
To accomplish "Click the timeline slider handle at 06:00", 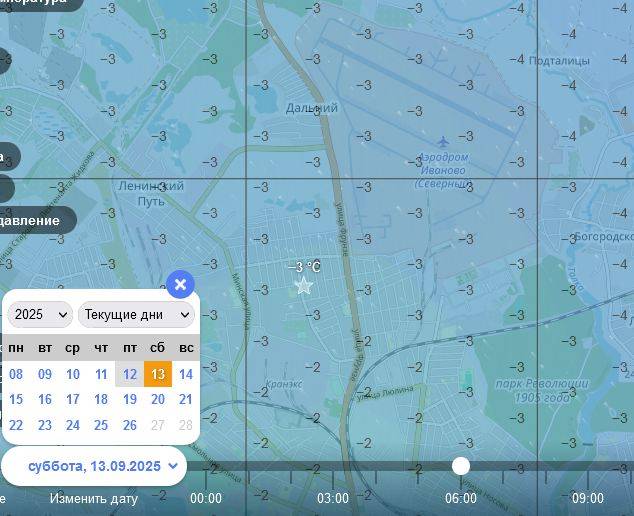I will click(x=461, y=466).
